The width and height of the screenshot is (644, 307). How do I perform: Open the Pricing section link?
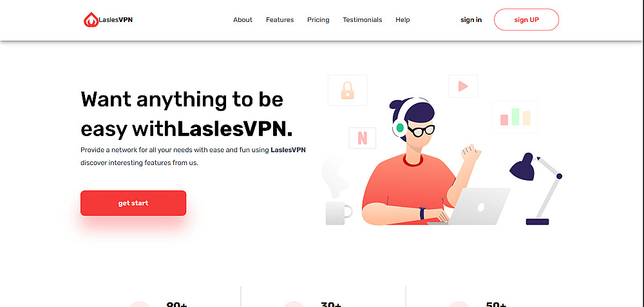tap(318, 20)
